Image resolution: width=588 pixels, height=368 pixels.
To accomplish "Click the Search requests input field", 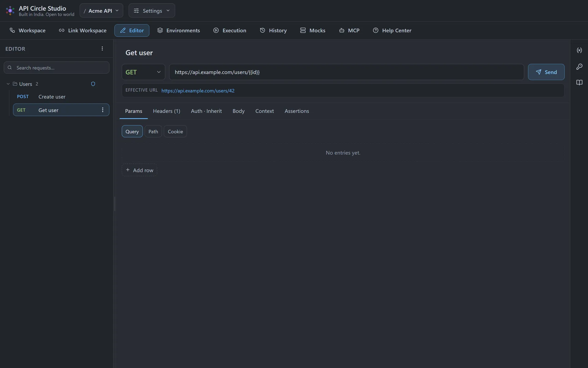I will click(57, 67).
